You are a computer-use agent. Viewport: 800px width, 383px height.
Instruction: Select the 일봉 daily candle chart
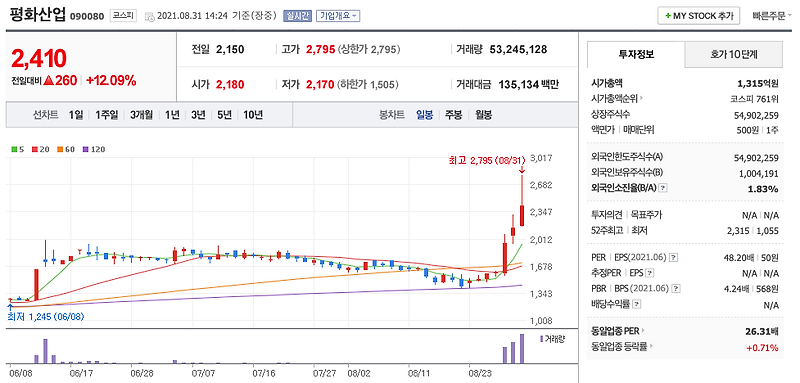click(424, 115)
